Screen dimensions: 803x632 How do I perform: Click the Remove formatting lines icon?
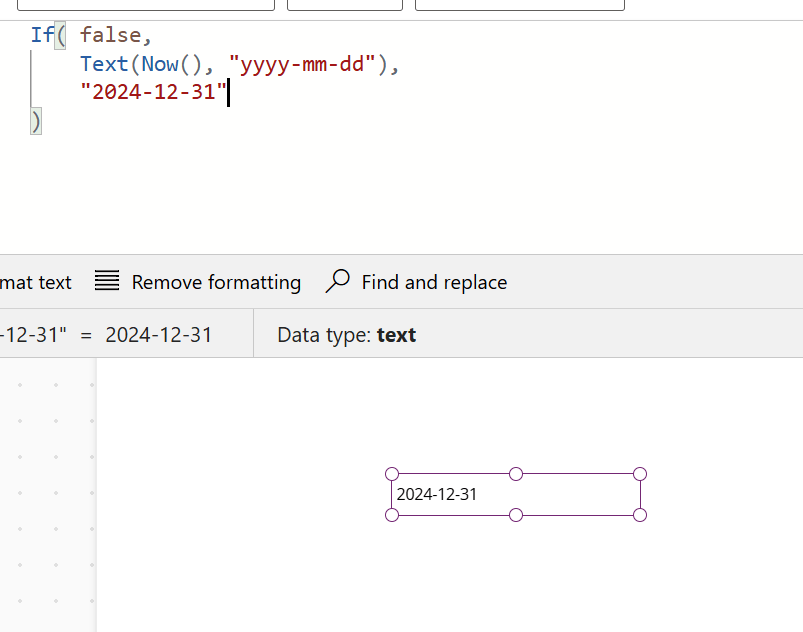pyautogui.click(x=107, y=281)
